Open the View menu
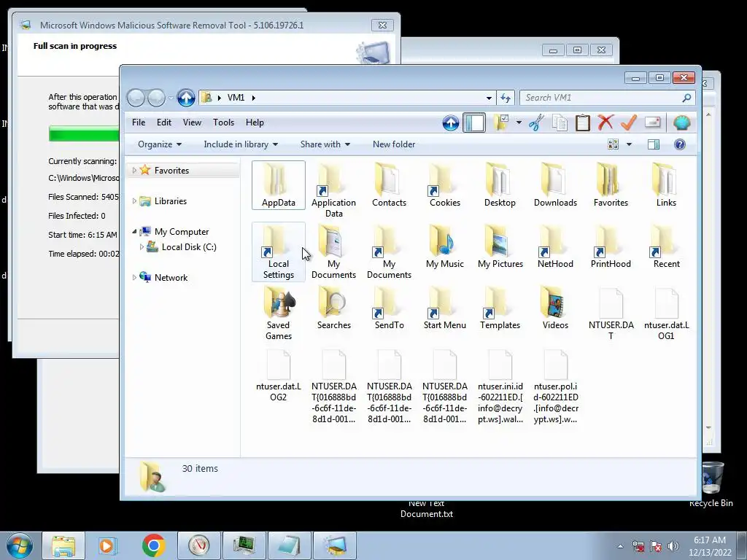Screen dimensions: 747x560 point(192,122)
